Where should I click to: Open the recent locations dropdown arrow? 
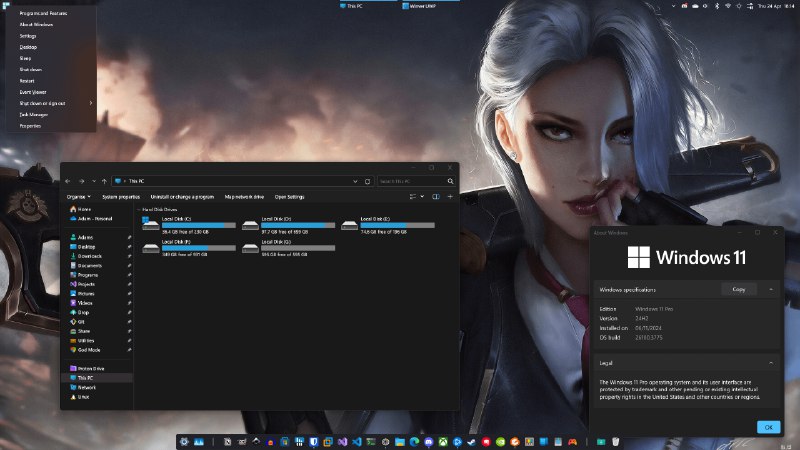(x=93, y=181)
